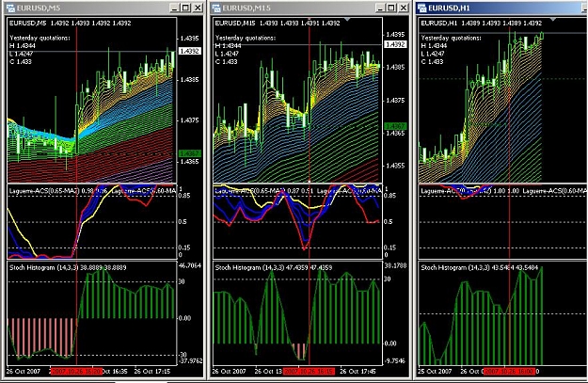Click 'L 1.4247' text in M15 chart
This screenshot has height=383, width=588.
[x=229, y=54]
